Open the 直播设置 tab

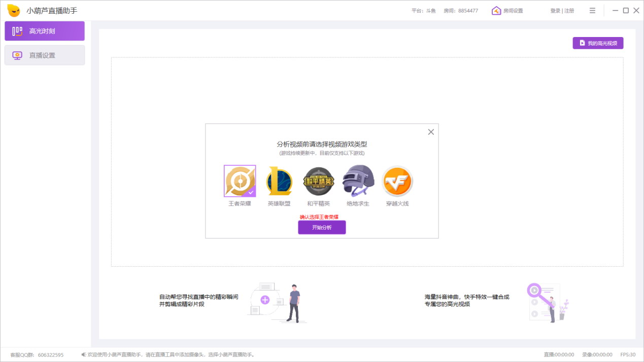pos(45,55)
